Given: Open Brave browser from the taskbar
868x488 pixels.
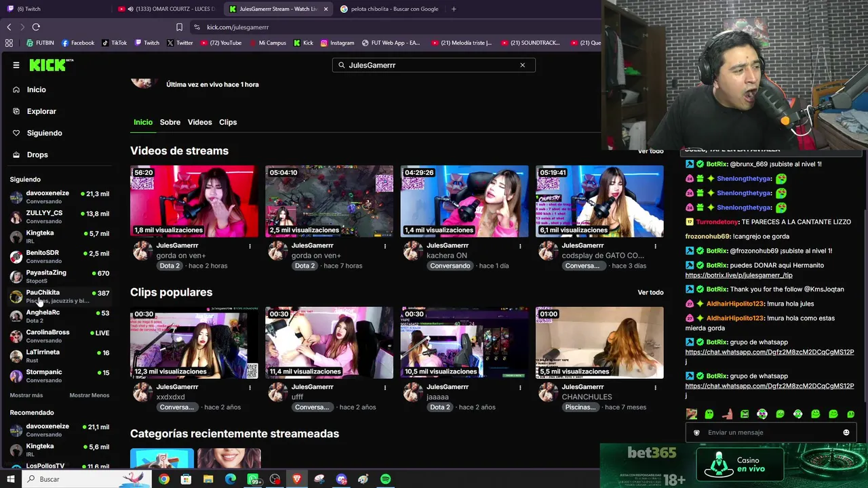Looking at the screenshot, I should pos(297,479).
